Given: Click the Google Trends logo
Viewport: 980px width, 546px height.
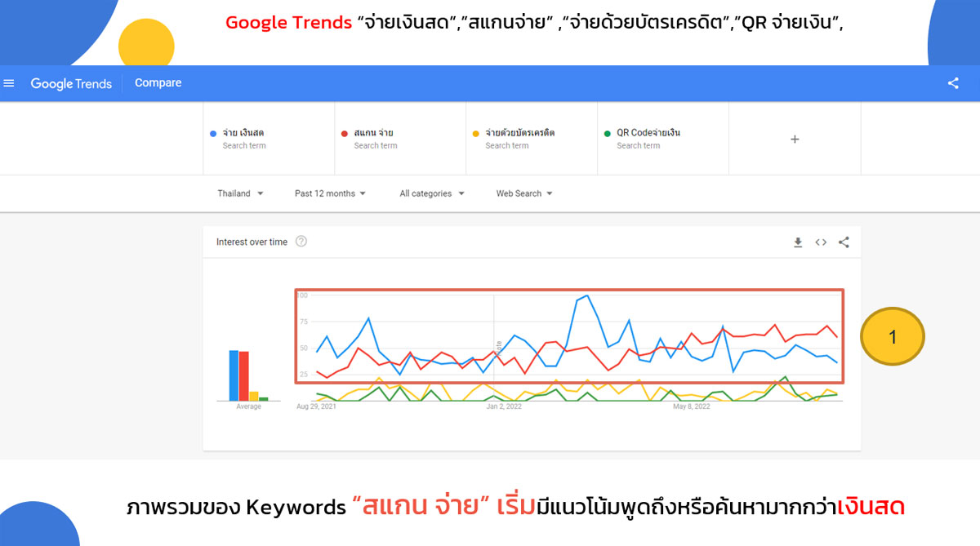Looking at the screenshot, I should [71, 83].
